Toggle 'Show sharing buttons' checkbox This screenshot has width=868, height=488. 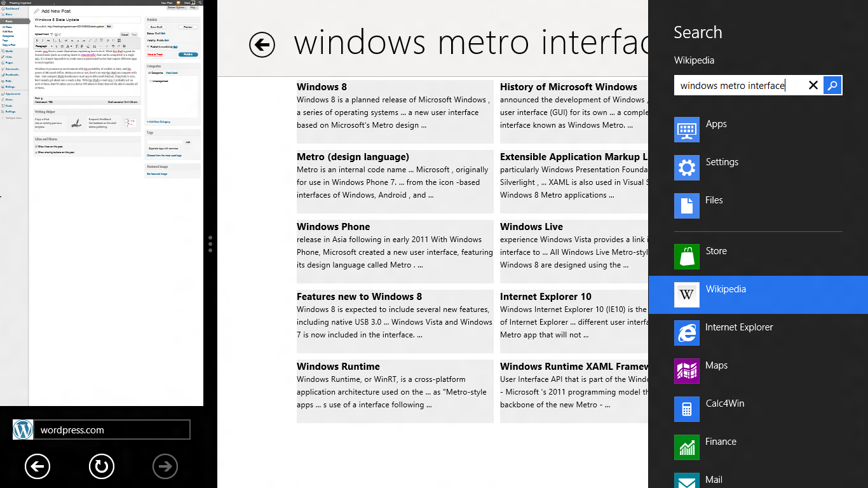click(x=36, y=152)
